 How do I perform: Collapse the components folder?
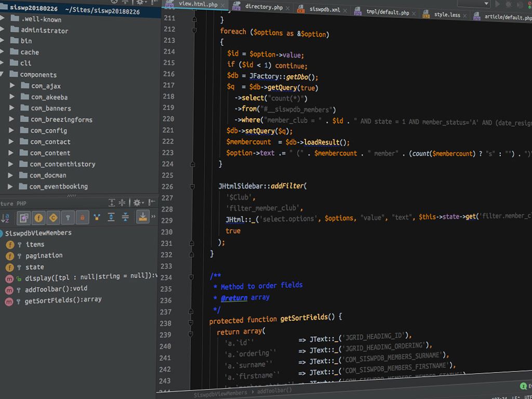pos(2,74)
